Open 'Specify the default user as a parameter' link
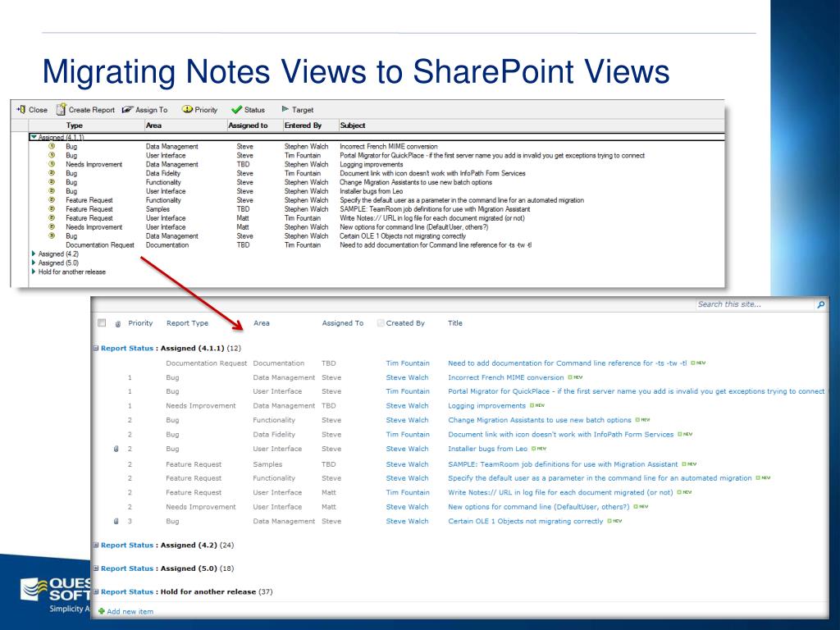 [x=600, y=478]
